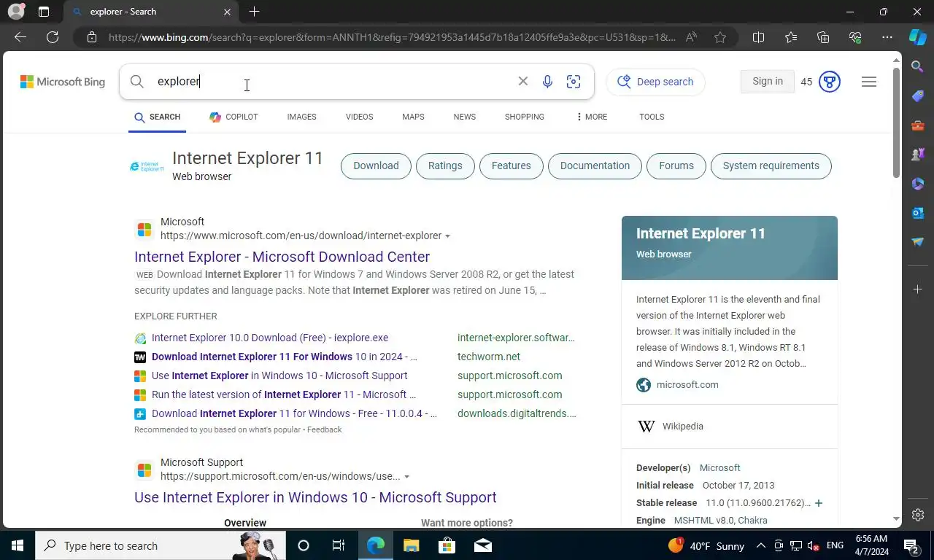Open the Favorites list icon

click(x=791, y=37)
